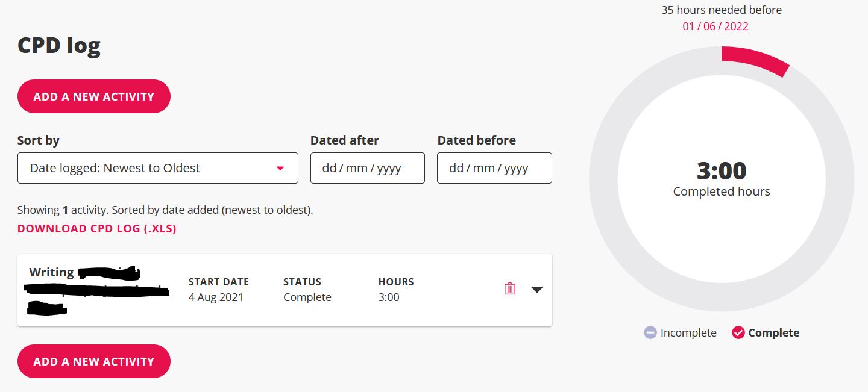Screen dimensions: 868x392
Task: Click the Incomplete legend minus icon
Action: coord(650,332)
